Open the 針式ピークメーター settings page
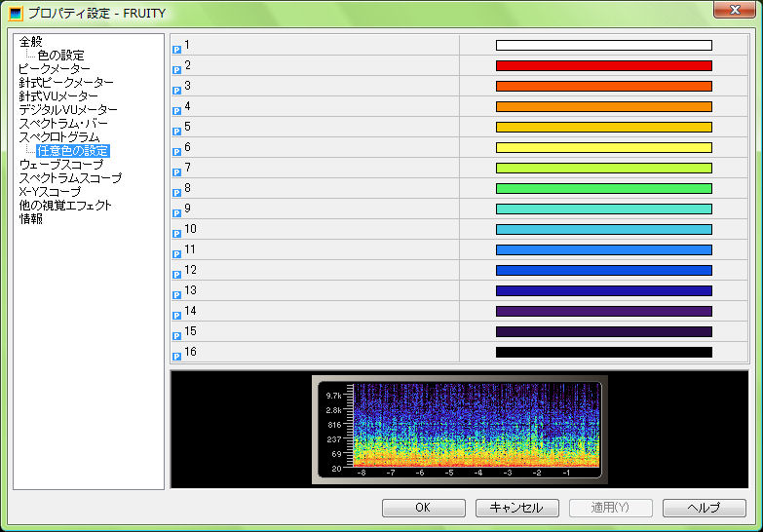The width and height of the screenshot is (763, 532). 66,82
